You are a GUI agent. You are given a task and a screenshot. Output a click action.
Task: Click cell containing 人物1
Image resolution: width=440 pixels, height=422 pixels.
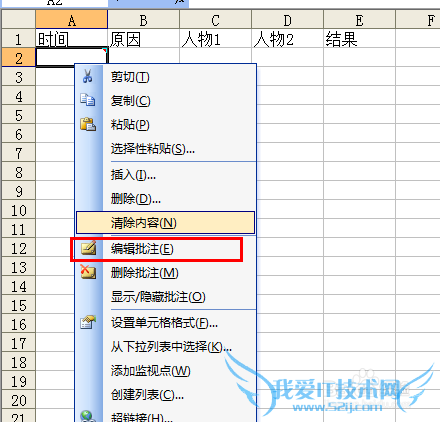(x=216, y=39)
